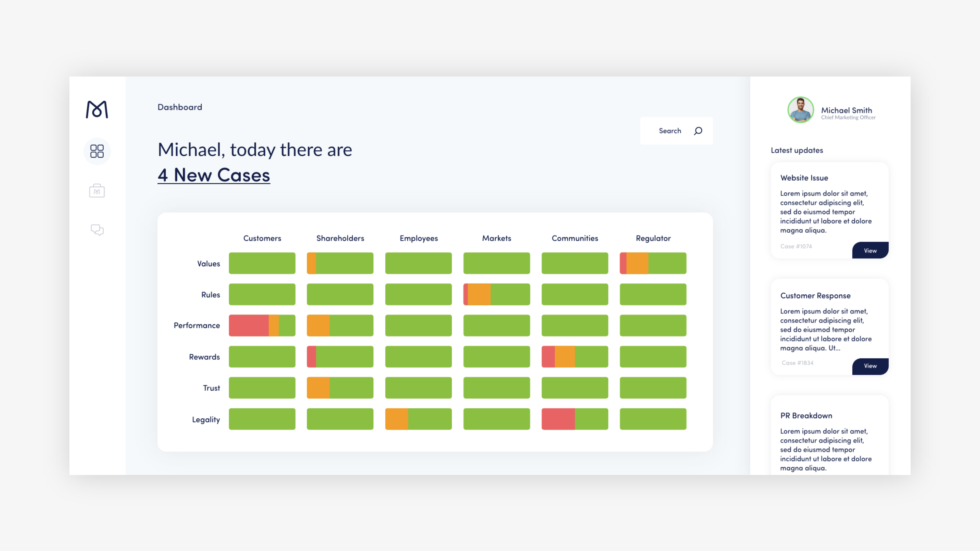Viewport: 980px width, 551px height.
Task: Click the Michael Smith name label
Action: point(847,110)
